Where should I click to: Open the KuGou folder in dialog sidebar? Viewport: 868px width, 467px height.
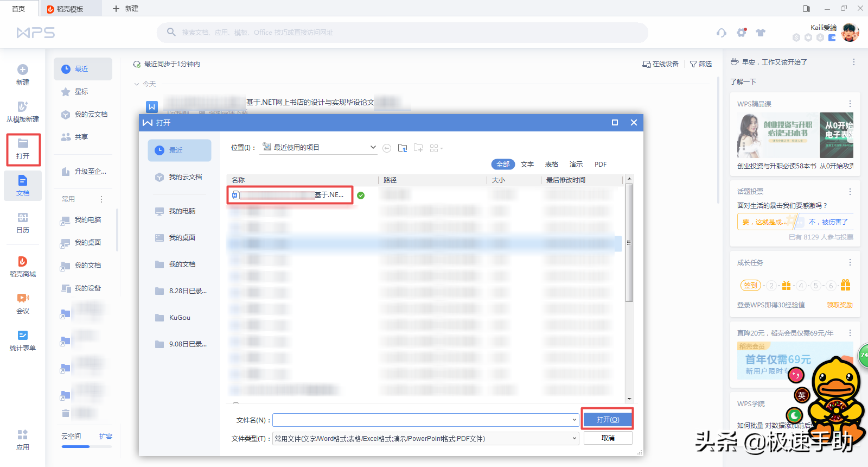tap(180, 318)
